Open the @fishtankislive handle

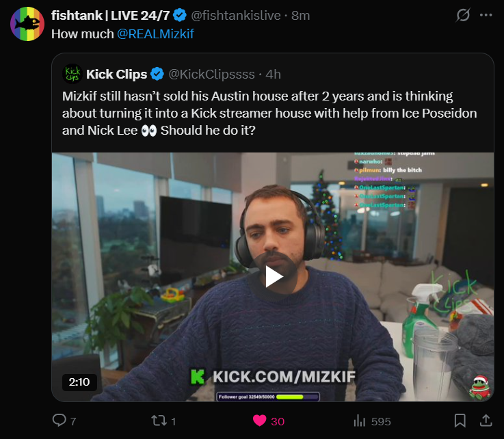pyautogui.click(x=236, y=16)
